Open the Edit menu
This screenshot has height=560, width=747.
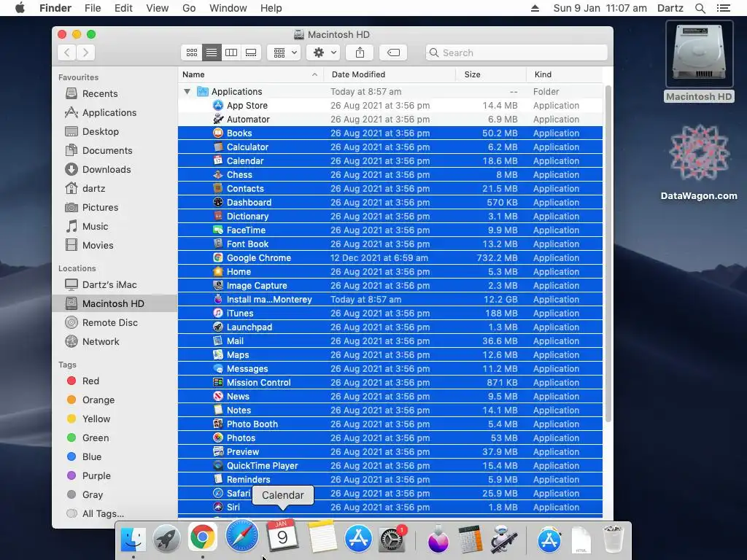click(123, 8)
